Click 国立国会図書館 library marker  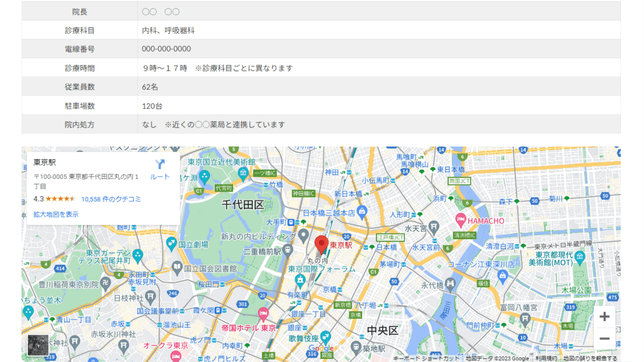coord(177,268)
